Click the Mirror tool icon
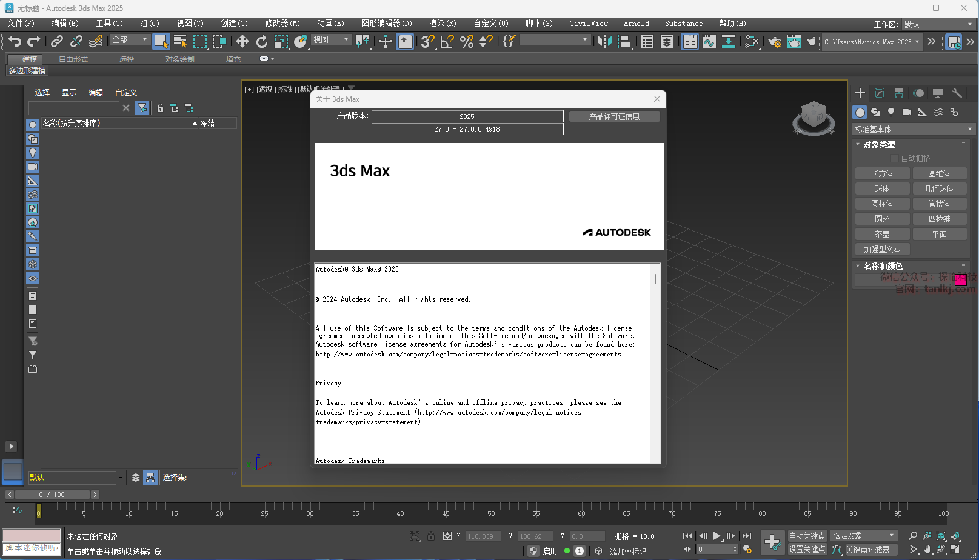 tap(604, 41)
